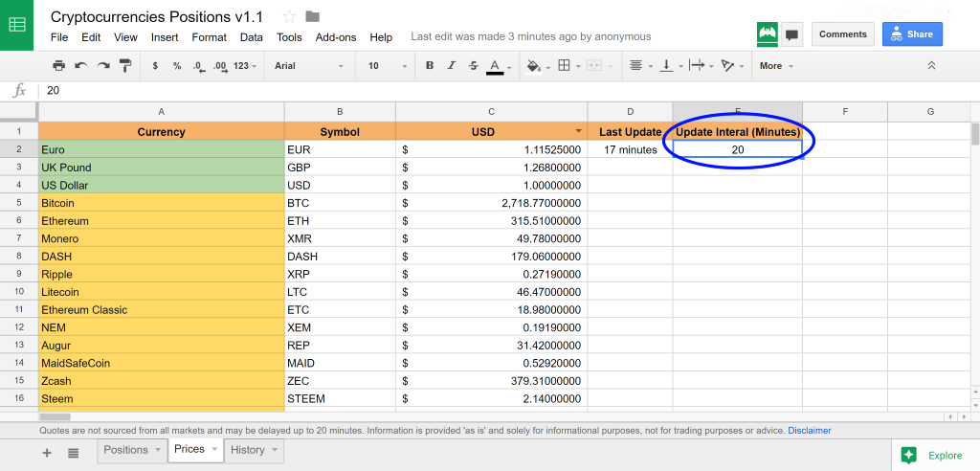
Task: Open the Format menu
Action: (209, 37)
